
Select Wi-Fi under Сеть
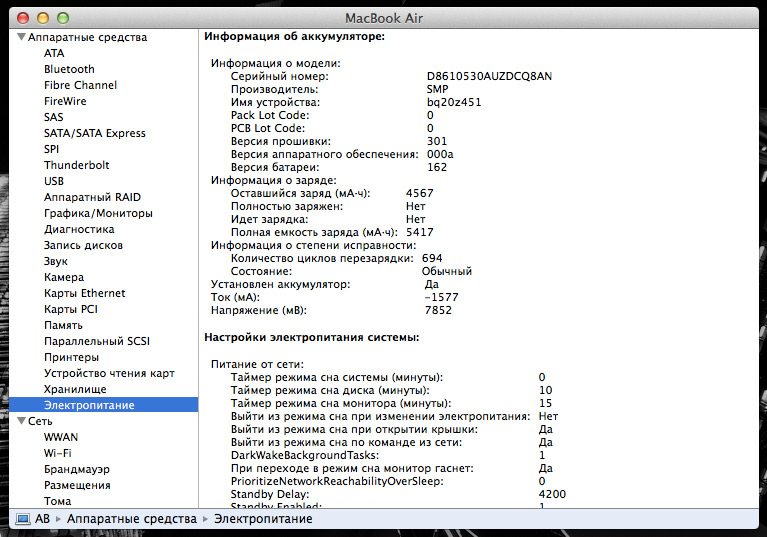57,453
